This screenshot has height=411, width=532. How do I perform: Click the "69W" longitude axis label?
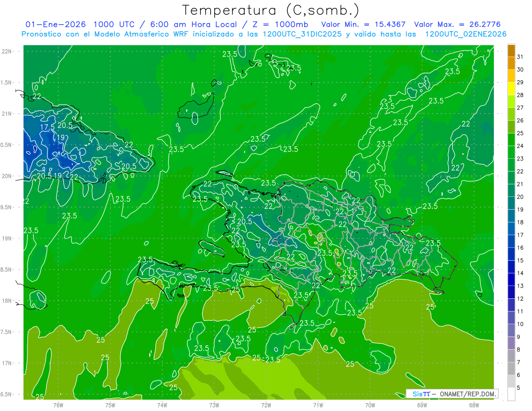coord(422,405)
